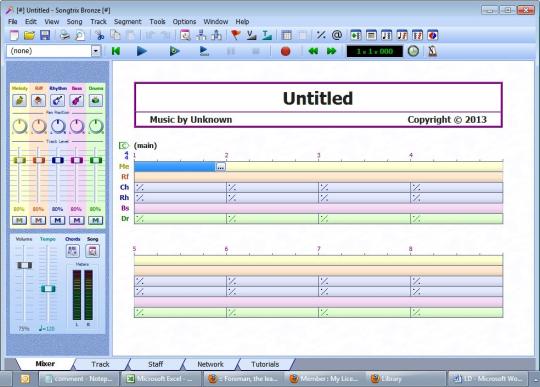Click the @ symbol toolbar icon
Image resolution: width=540 pixels, height=387 pixels.
337,35
